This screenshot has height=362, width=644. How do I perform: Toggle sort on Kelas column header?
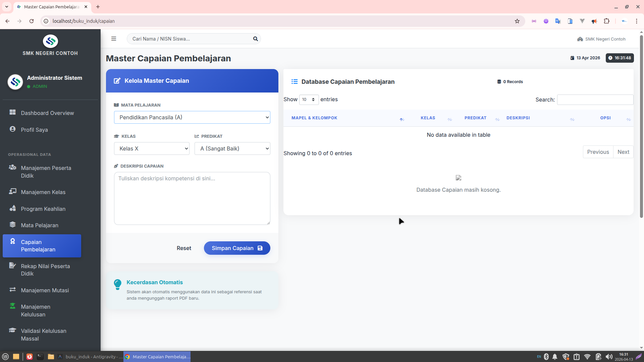click(428, 118)
